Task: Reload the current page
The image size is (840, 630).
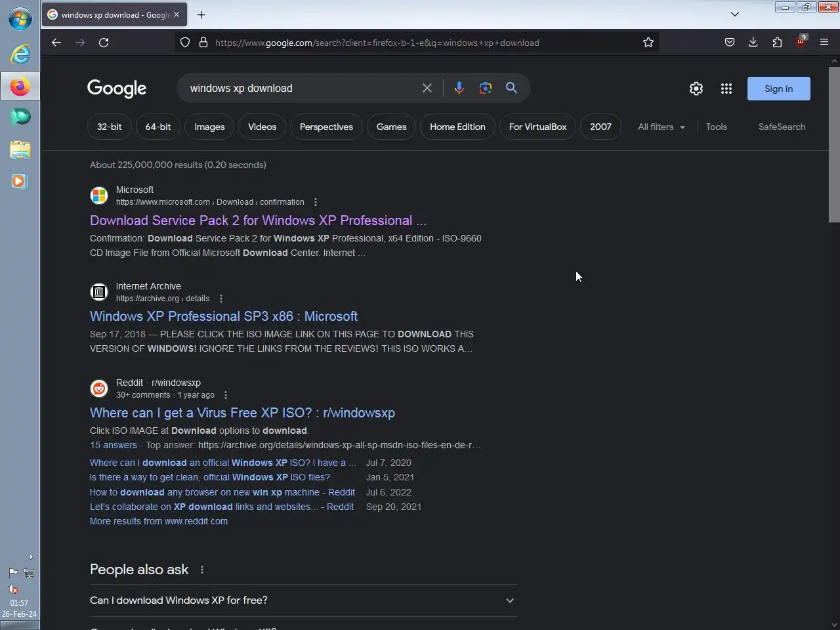Action: click(x=104, y=43)
